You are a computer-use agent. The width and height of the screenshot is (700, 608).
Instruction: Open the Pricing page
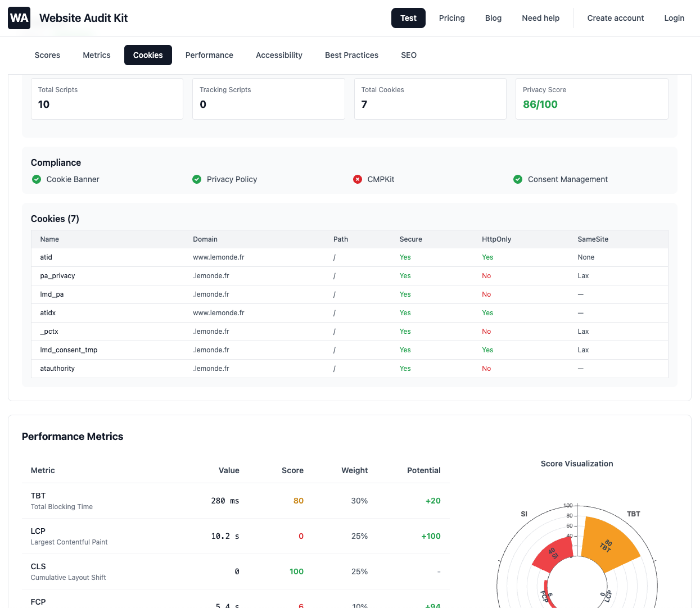(x=451, y=18)
